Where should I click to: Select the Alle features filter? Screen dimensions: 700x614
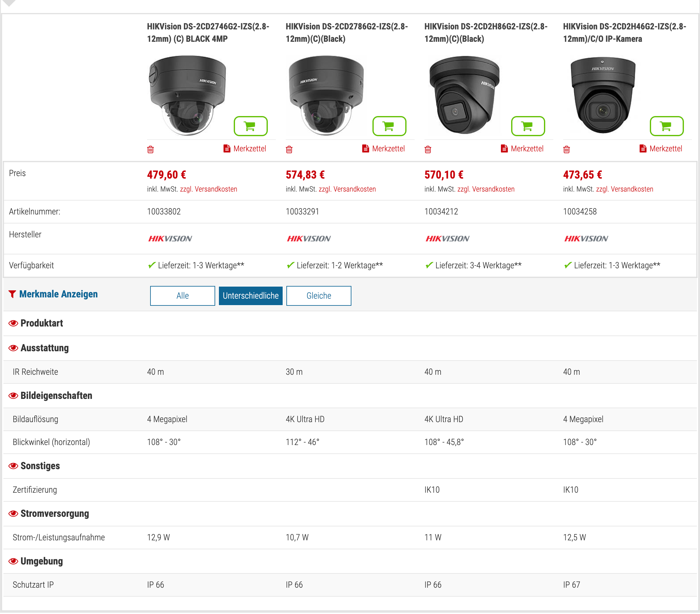[x=182, y=296]
